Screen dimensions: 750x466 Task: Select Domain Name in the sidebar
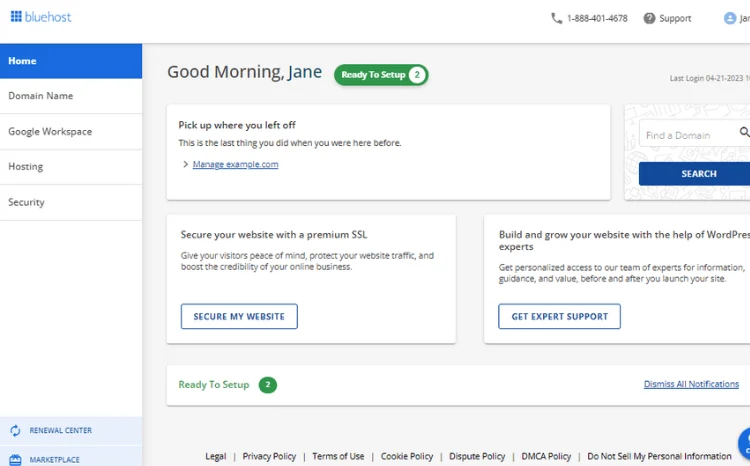pyautogui.click(x=71, y=96)
